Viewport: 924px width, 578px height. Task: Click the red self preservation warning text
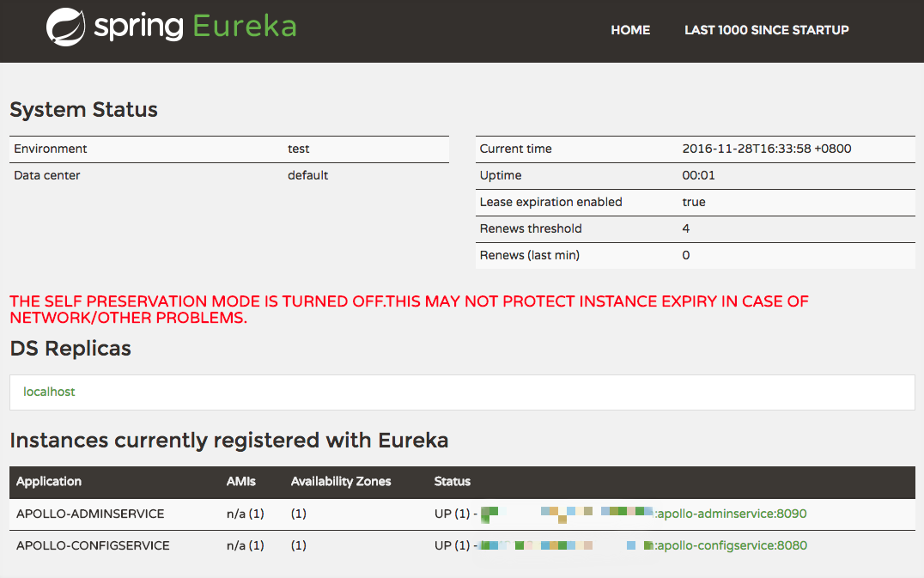pos(409,309)
